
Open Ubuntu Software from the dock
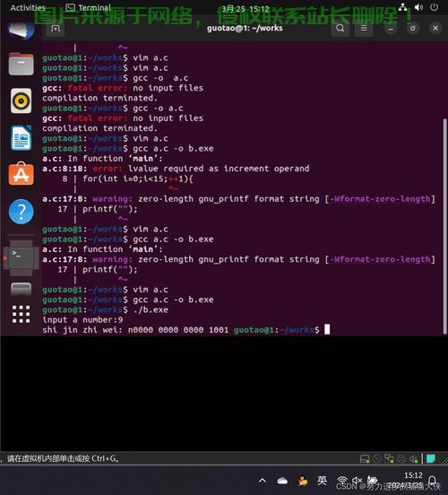click(22, 174)
